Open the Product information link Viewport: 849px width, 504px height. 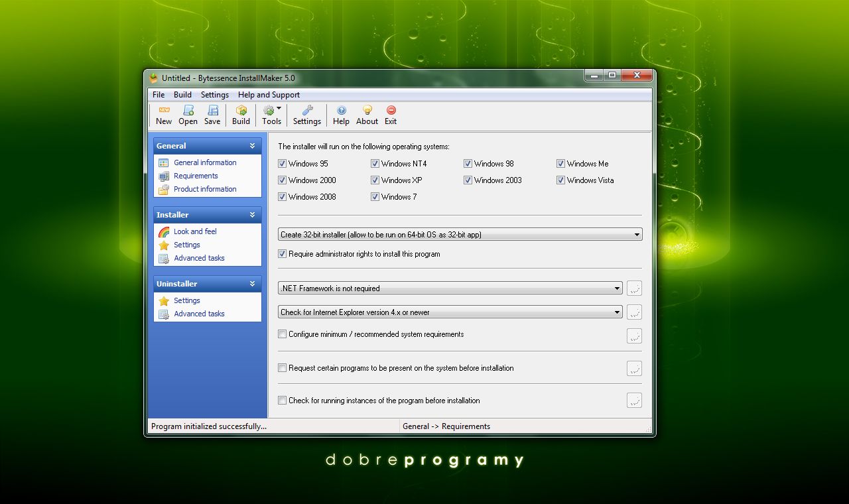[x=205, y=189]
